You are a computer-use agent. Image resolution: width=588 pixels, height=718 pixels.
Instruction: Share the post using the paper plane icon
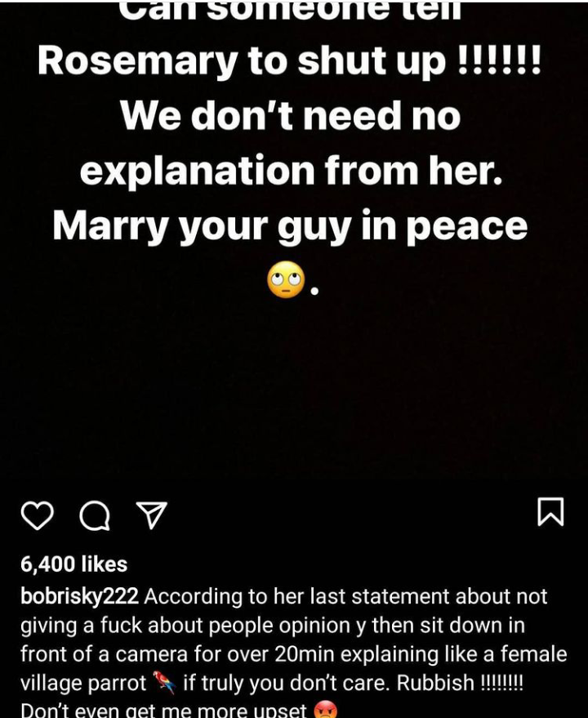point(152,515)
